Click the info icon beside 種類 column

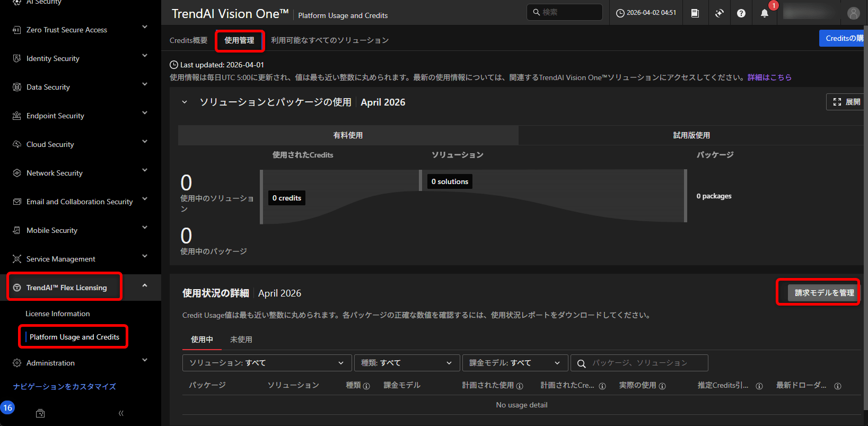tap(366, 386)
